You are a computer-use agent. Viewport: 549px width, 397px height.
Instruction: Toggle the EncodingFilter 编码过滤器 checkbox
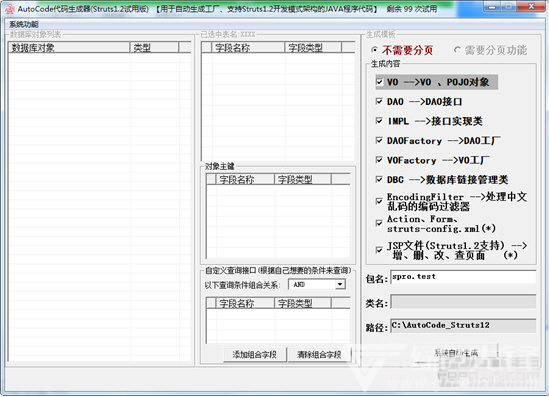379,201
